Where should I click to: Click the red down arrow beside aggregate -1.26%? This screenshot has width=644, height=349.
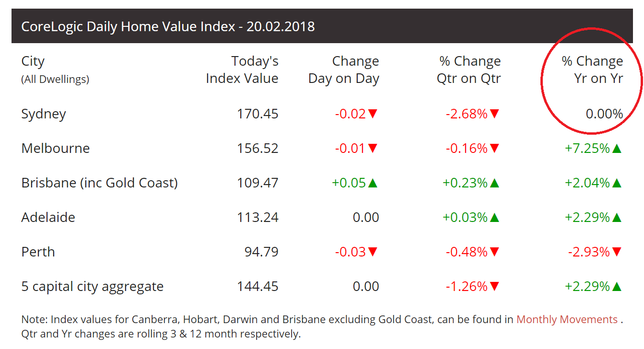coord(495,287)
